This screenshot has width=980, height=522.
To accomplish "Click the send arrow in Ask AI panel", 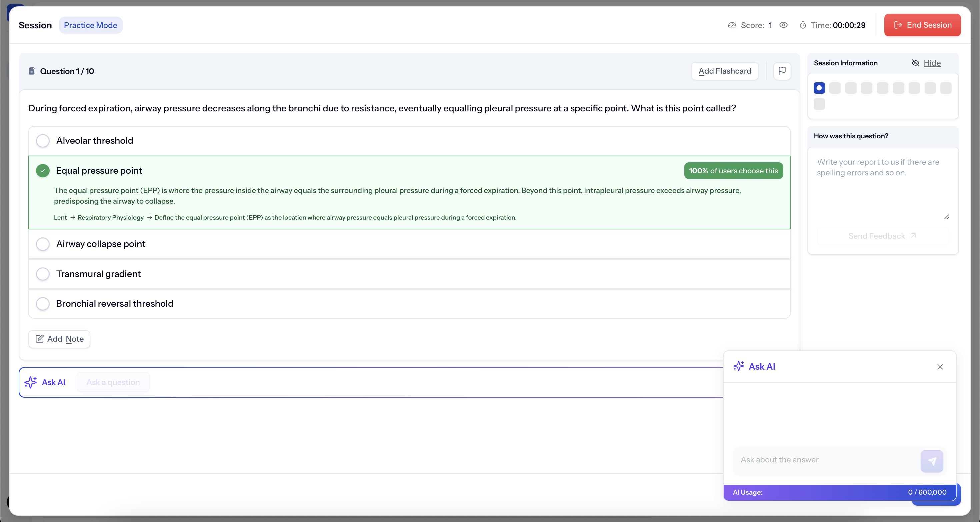I will 931,461.
